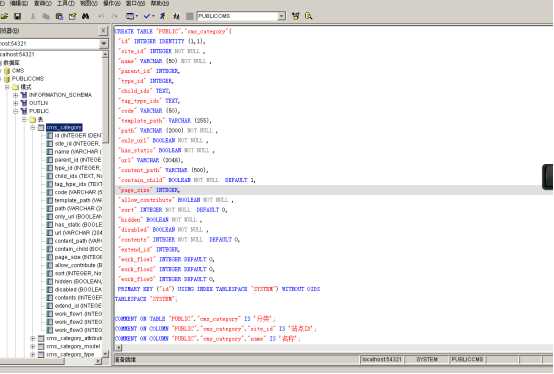Open the 操作 menu
Image resolution: width=554 pixels, height=374 pixels.
(112, 3)
